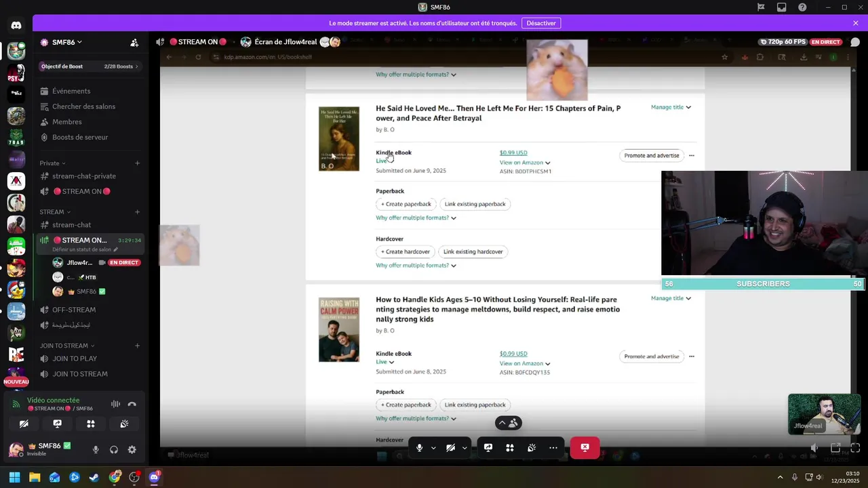Join the STREAM ON voice channel under Private
The image size is (868, 488).
pyautogui.click(x=90, y=191)
